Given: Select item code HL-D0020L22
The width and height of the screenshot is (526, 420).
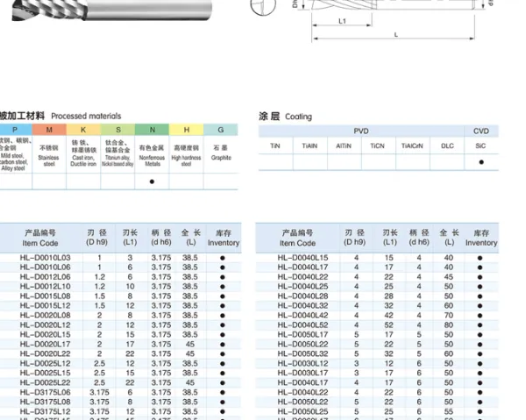Looking at the screenshot, I should [x=46, y=354].
